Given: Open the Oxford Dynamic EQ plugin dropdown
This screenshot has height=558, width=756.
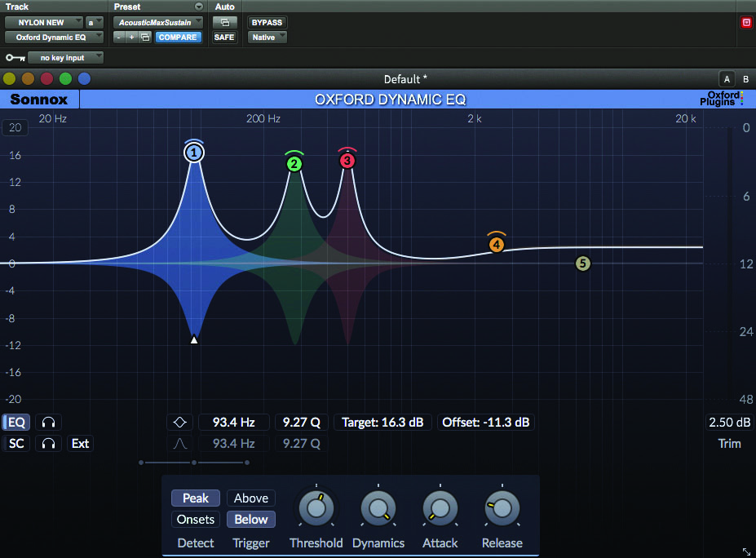Looking at the screenshot, I should coord(54,38).
